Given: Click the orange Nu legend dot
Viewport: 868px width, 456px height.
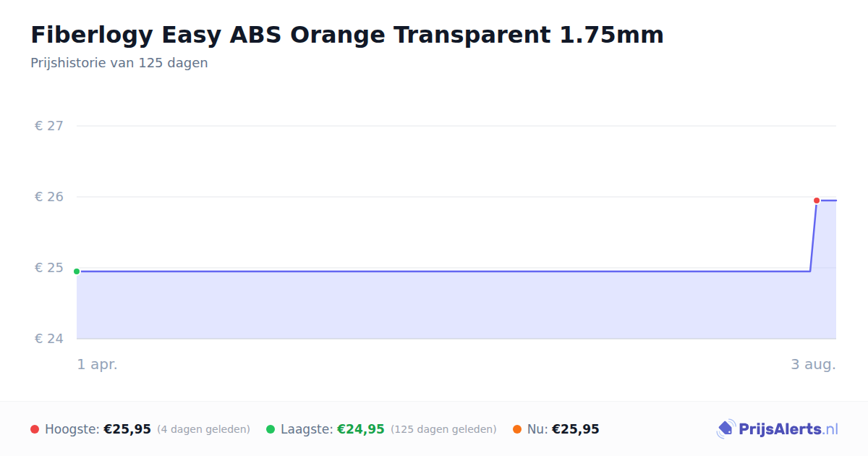Looking at the screenshot, I should click(x=517, y=429).
